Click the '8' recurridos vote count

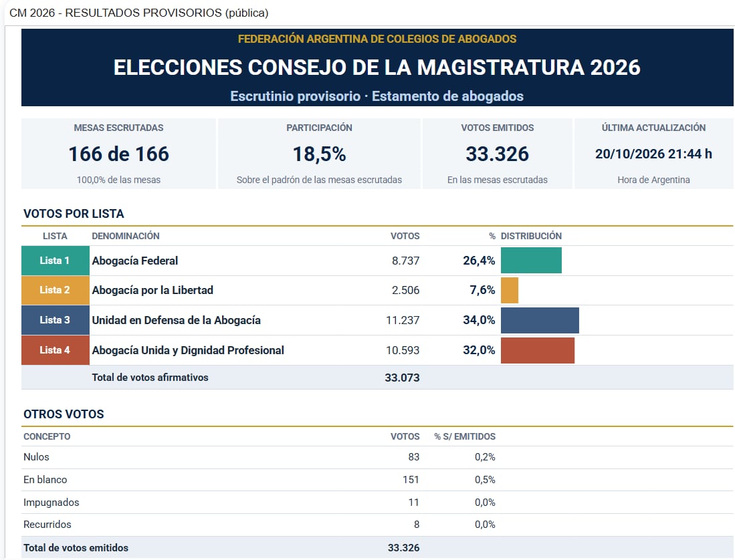(x=417, y=525)
